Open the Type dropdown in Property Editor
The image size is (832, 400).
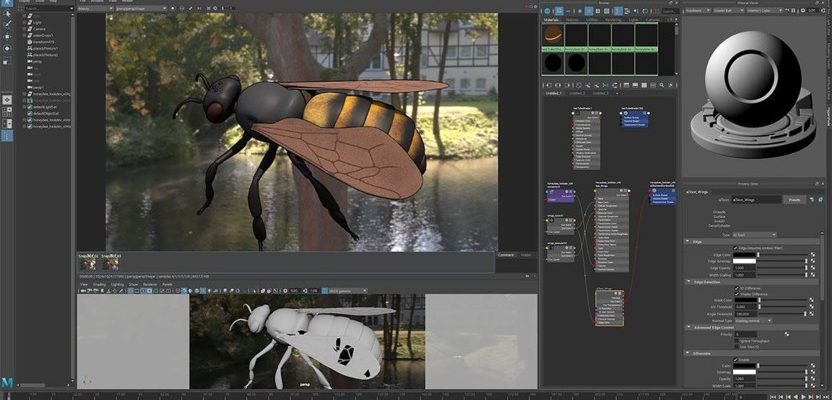[763, 233]
